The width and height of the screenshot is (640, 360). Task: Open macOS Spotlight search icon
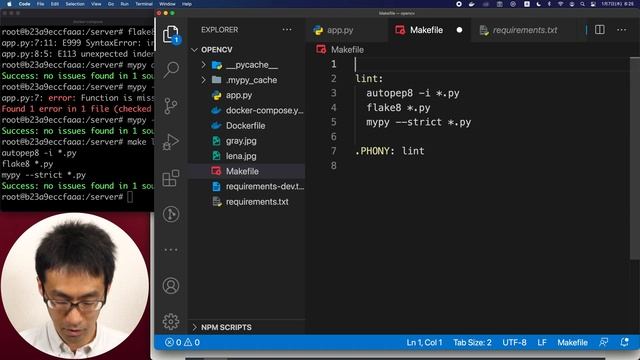pyautogui.click(x=582, y=4)
